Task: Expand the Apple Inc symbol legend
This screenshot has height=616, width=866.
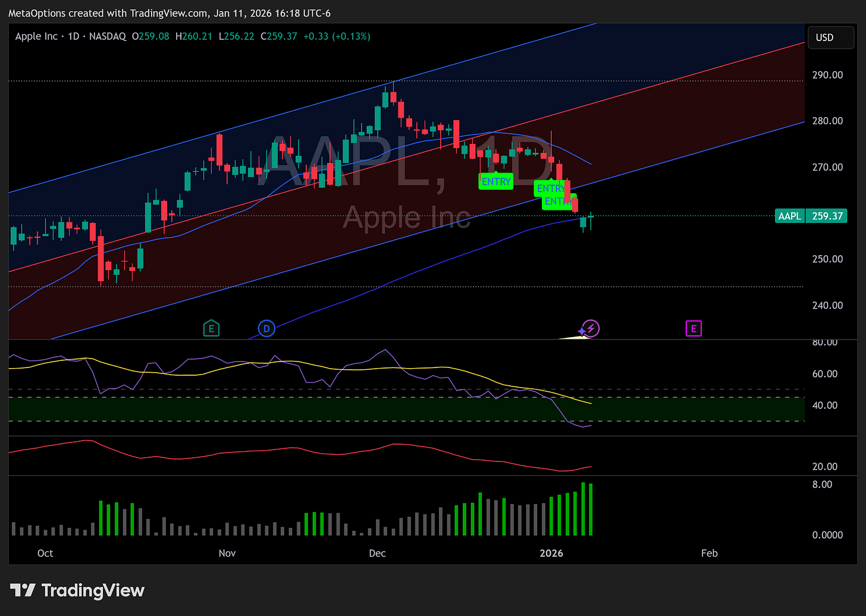Action: click(37, 36)
